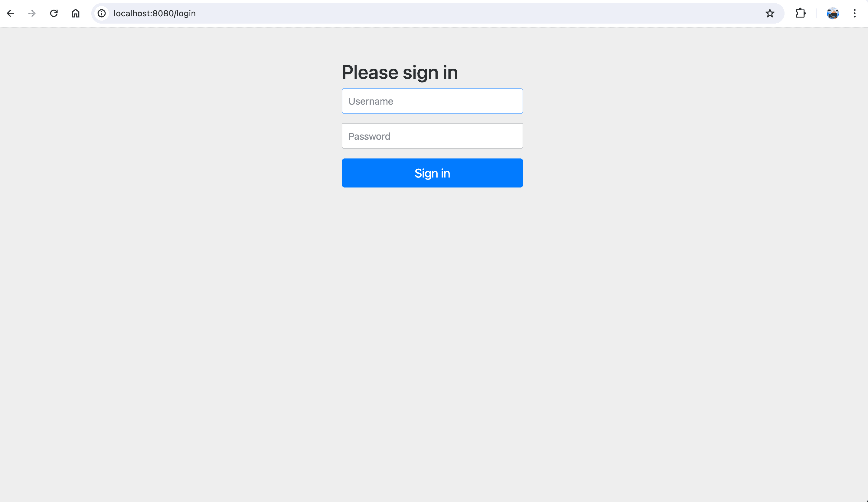Bookmark this page with the star icon
This screenshot has width=868, height=502.
[x=770, y=13]
